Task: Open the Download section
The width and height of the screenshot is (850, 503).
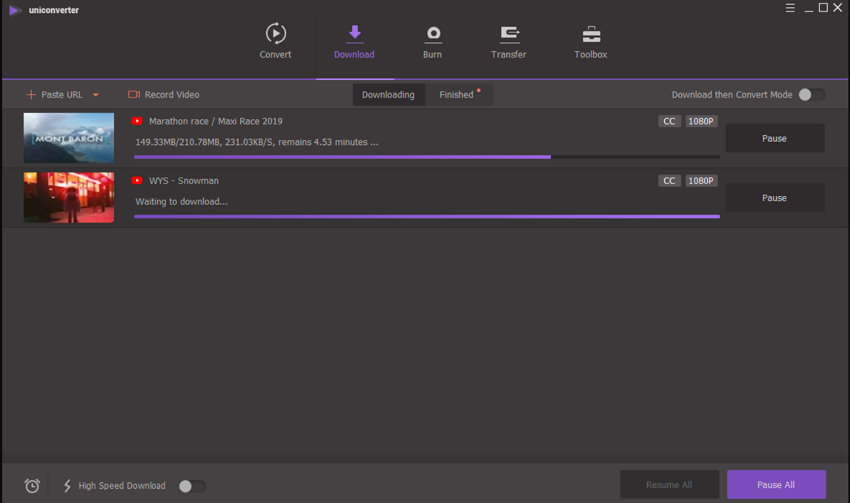Action: 354,41
